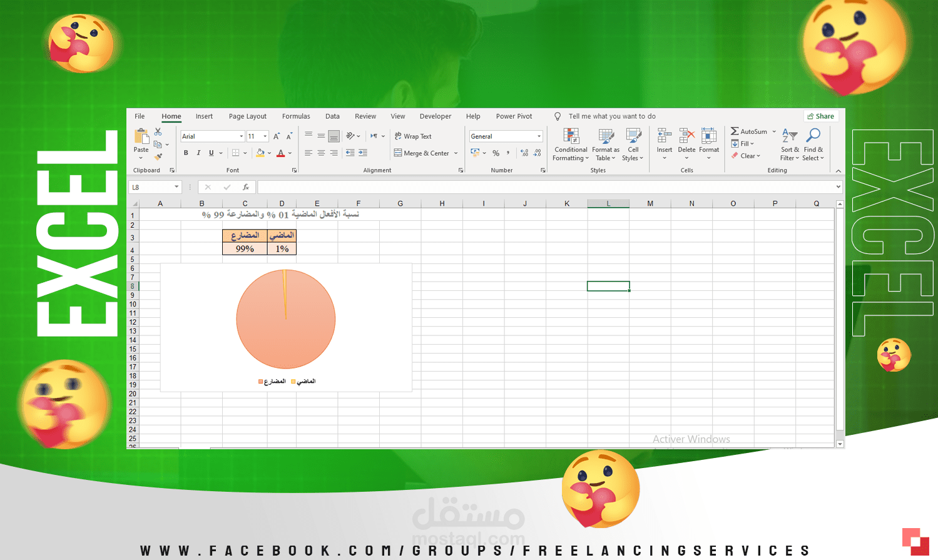The height and width of the screenshot is (560, 938).
Task: Toggle Underline formatting
Action: (212, 153)
